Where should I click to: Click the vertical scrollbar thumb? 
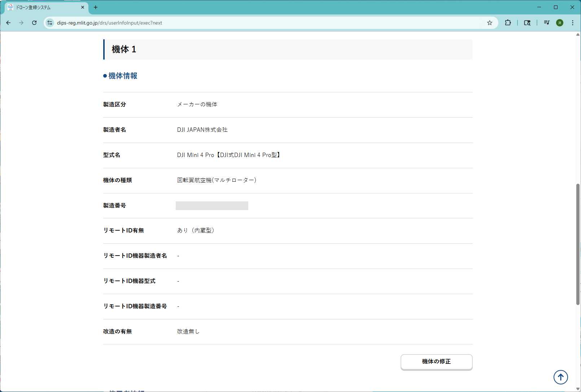pos(578,244)
